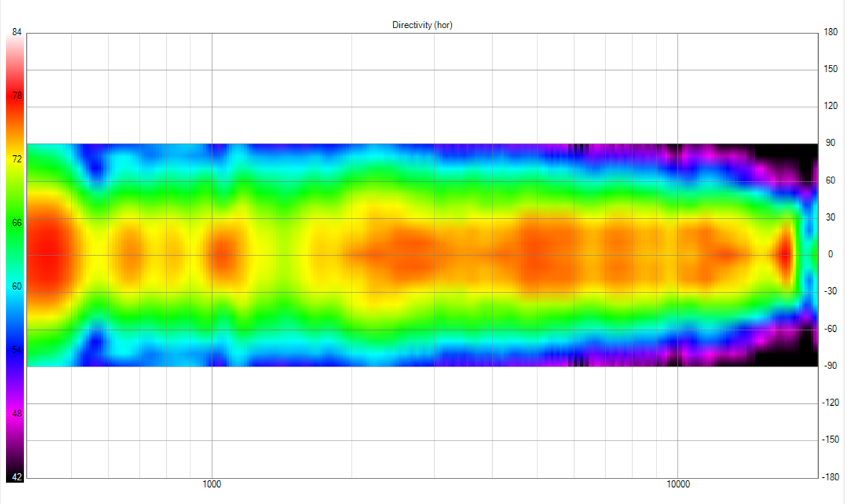The image size is (845, 504).
Task: Click the "Directivity (hor)" chart title
Action: [422, 26]
